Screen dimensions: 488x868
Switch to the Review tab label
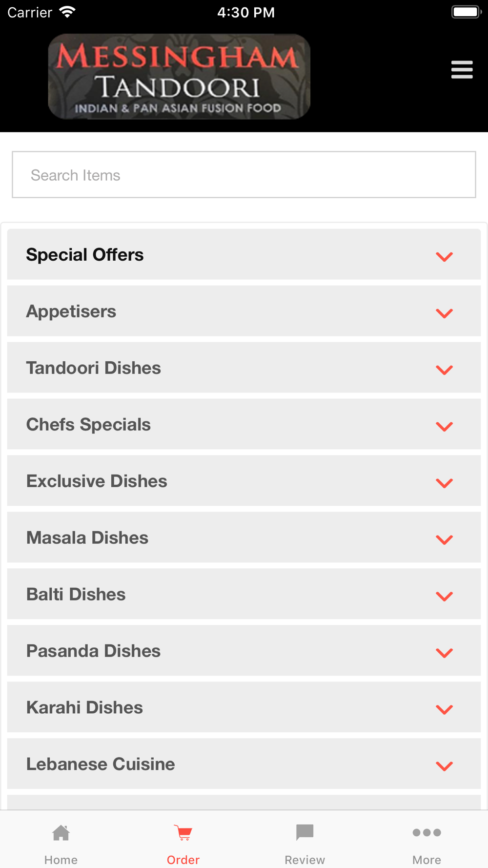305,860
